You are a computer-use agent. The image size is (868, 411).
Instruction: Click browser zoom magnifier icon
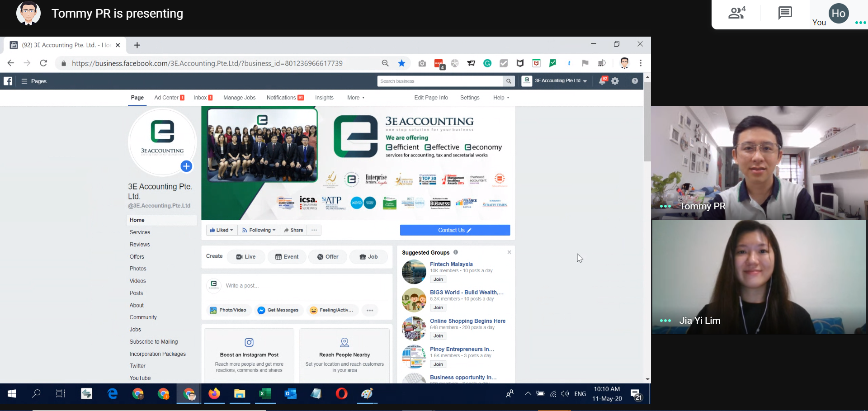pyautogui.click(x=385, y=63)
